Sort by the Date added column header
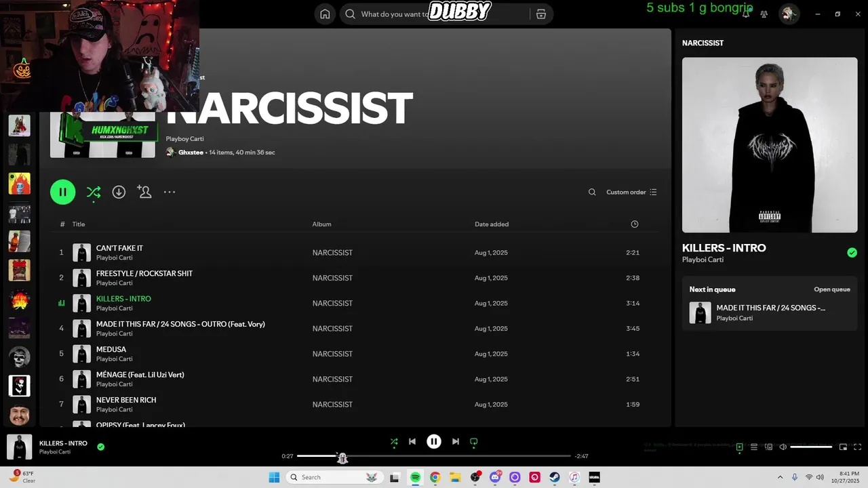868x488 pixels. click(x=492, y=224)
